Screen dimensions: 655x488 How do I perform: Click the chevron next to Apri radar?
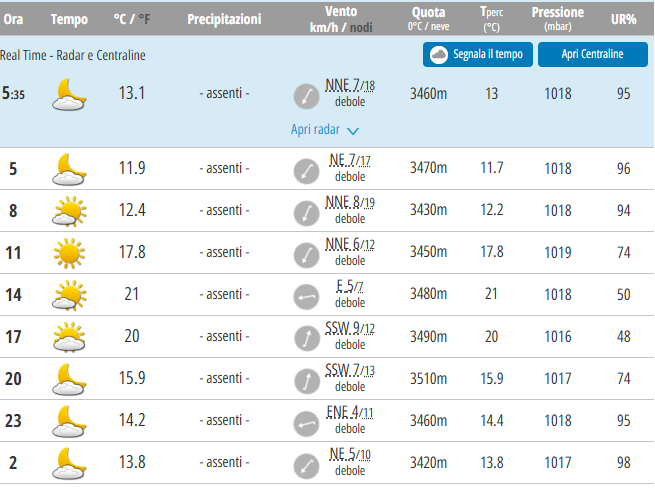pos(353,130)
